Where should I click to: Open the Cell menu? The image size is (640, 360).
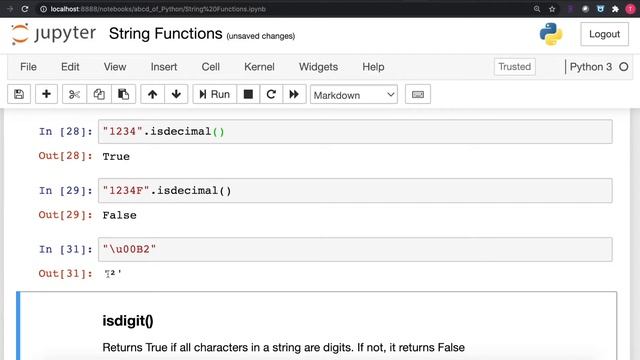211,67
